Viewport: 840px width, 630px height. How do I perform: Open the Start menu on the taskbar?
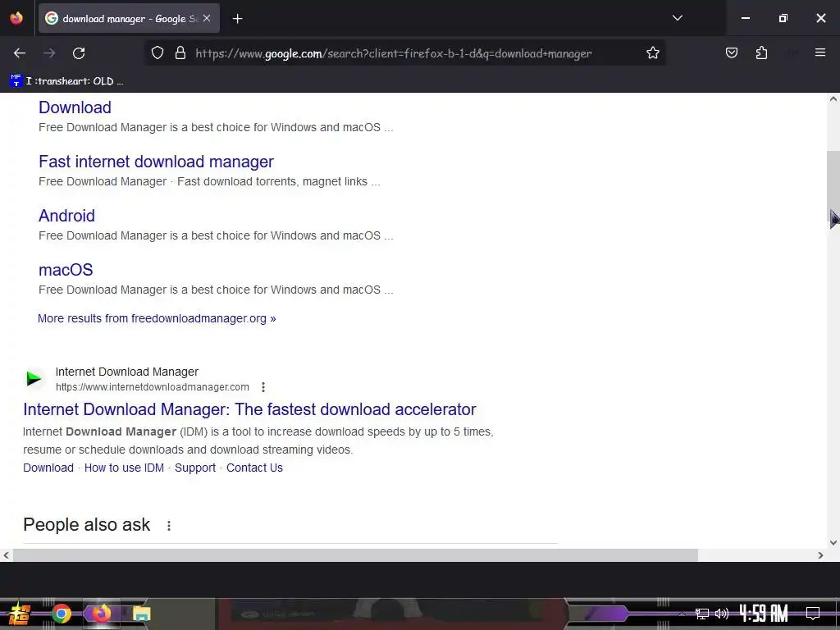(x=19, y=614)
